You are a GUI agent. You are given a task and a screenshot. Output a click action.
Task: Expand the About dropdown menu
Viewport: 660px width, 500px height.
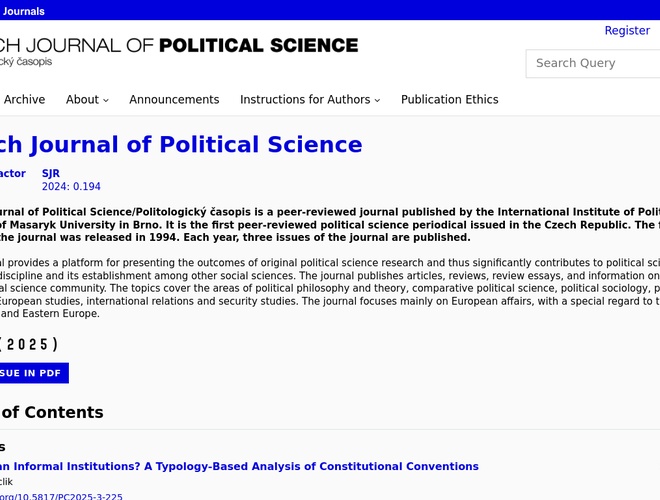click(x=87, y=100)
